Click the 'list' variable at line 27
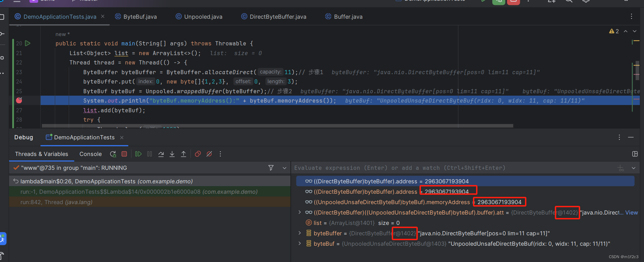The width and height of the screenshot is (644, 262). click(90, 110)
